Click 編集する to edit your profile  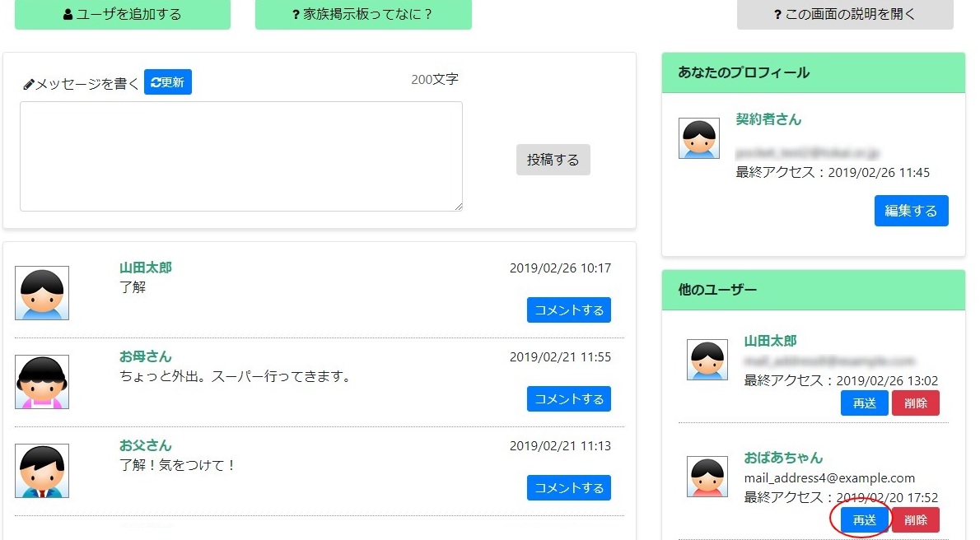coord(911,210)
